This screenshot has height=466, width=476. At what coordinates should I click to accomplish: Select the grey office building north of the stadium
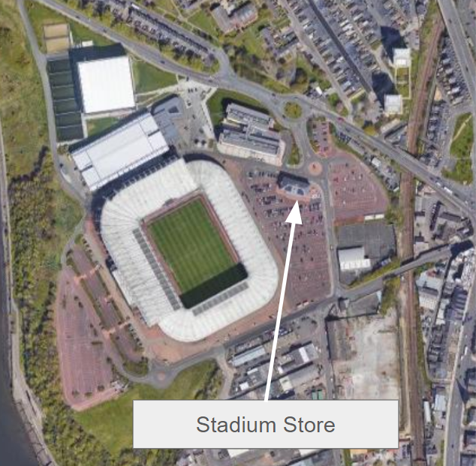tap(251, 134)
